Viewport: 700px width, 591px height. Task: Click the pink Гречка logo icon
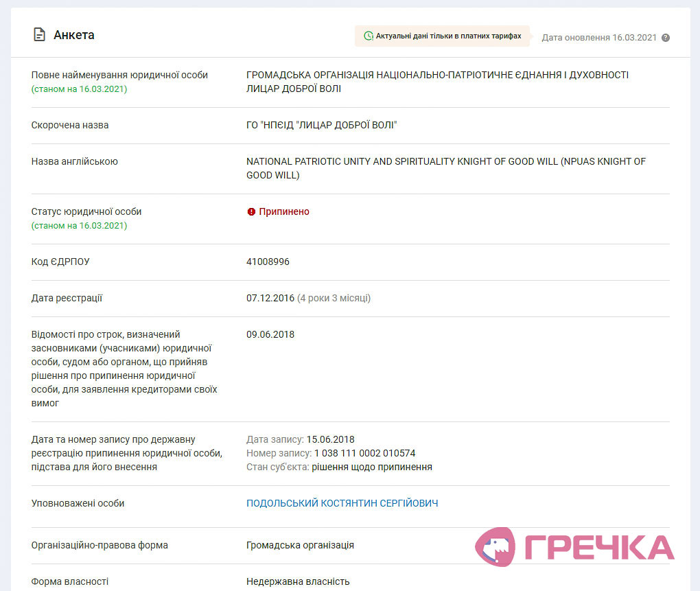495,547
